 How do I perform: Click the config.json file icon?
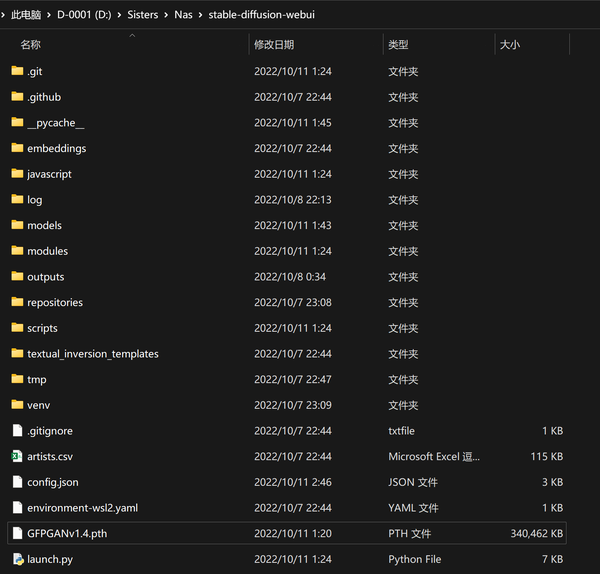17,481
